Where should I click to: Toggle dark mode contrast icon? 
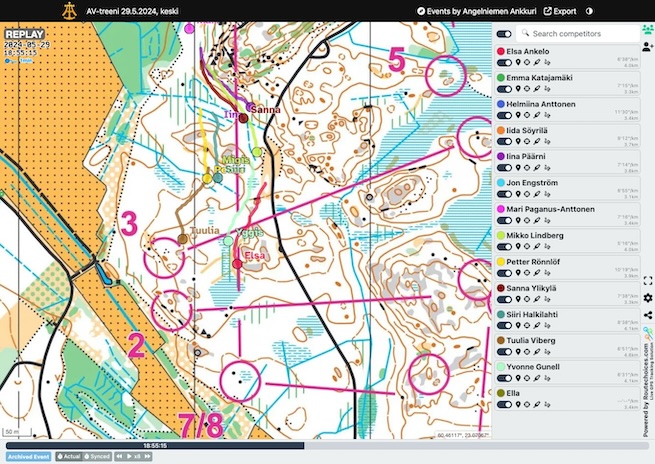[589, 11]
